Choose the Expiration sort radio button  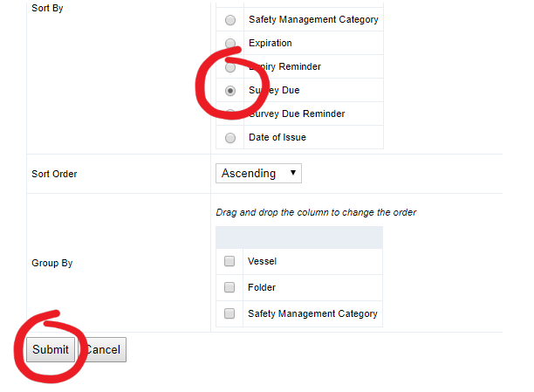pos(230,44)
